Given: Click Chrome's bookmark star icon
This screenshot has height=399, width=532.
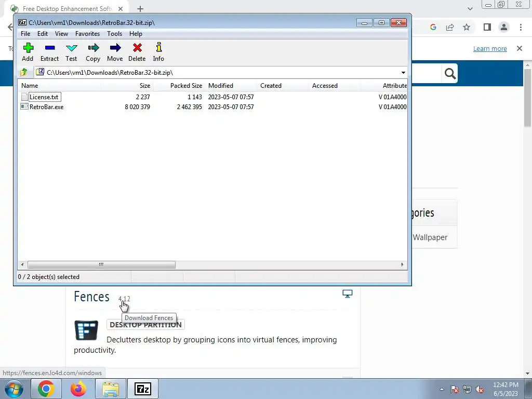Looking at the screenshot, I should 467,27.
